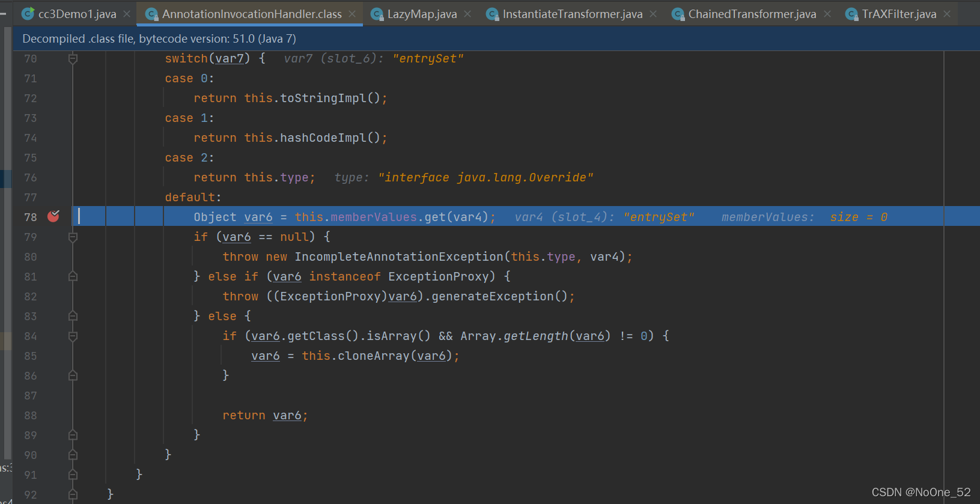Toggle fold marker at line 83

pos(73,316)
